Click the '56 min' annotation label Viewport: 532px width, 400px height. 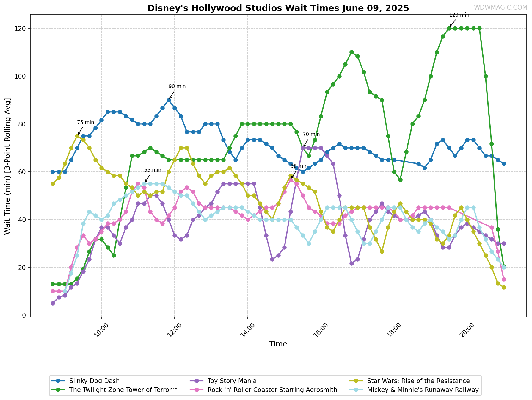pyautogui.click(x=299, y=166)
